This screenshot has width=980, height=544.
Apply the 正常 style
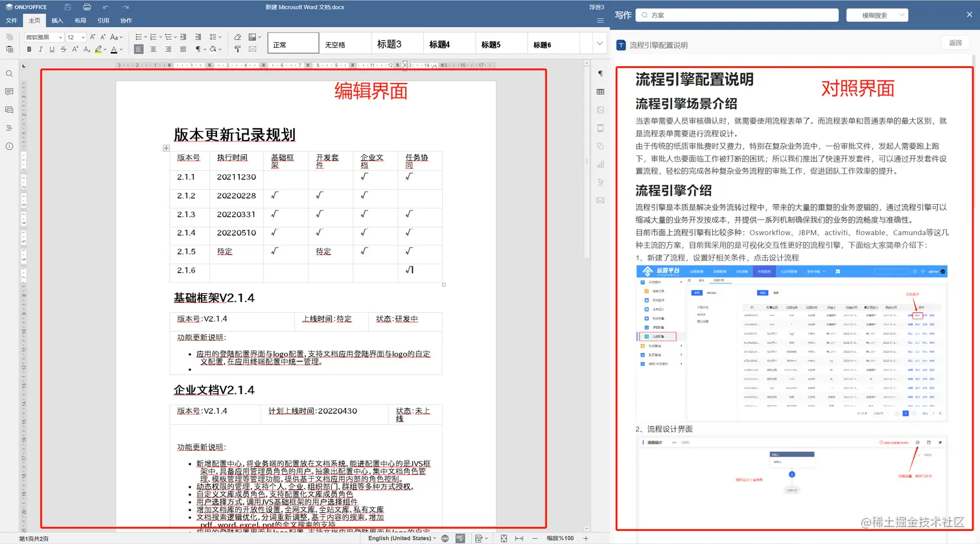(293, 43)
